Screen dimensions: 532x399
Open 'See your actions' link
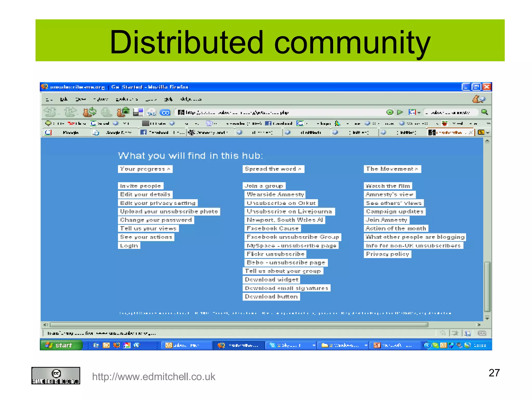pos(146,237)
